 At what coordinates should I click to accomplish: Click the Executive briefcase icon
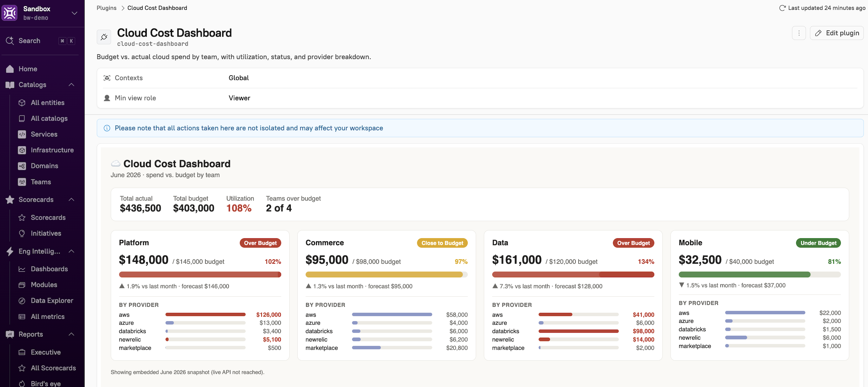pyautogui.click(x=22, y=352)
